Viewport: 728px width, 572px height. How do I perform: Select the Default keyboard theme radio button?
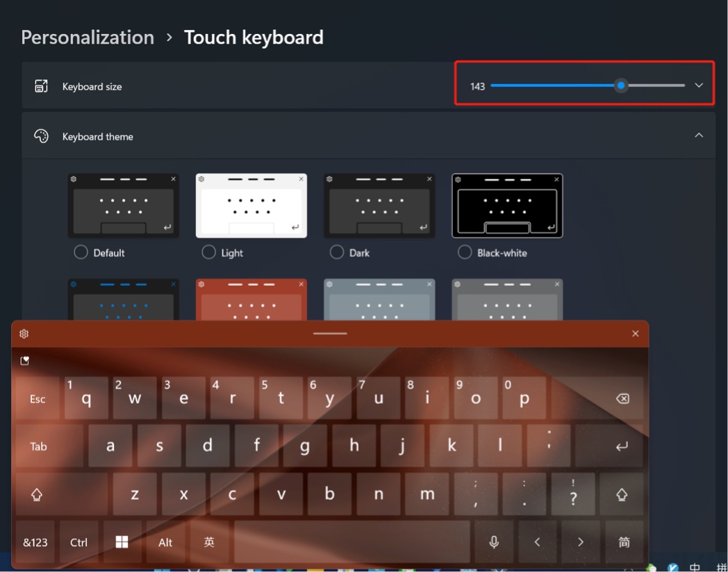click(x=82, y=253)
